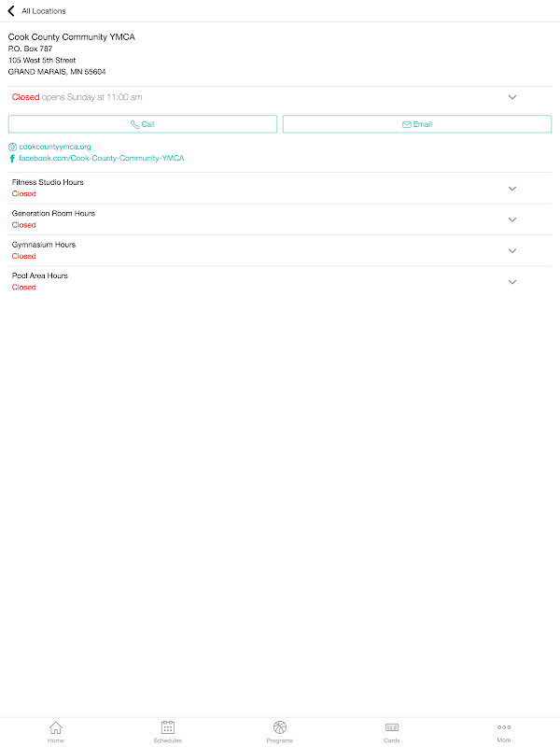
Task: Tap the Call button
Action: (143, 124)
